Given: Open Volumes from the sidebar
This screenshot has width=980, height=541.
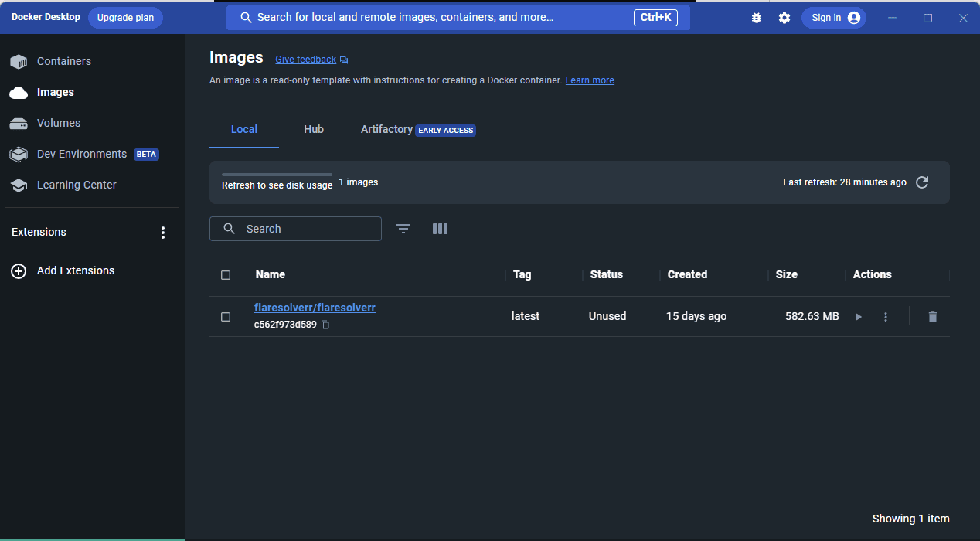Looking at the screenshot, I should pos(59,123).
